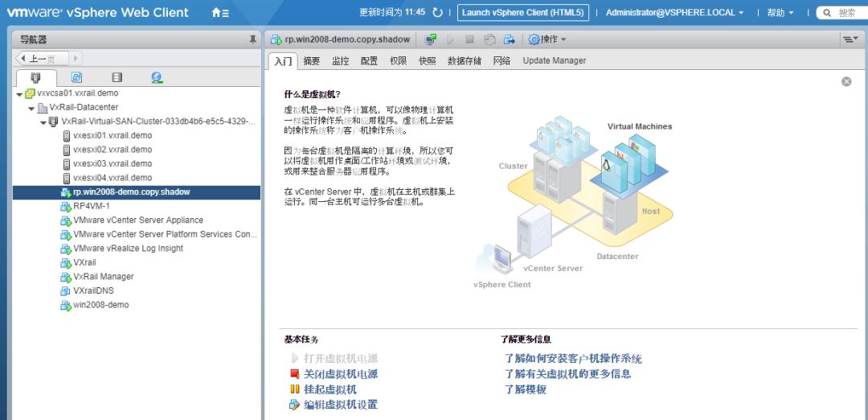Click the search magnifier icon
Viewport: 868px width, 420px height.
coord(828,13)
